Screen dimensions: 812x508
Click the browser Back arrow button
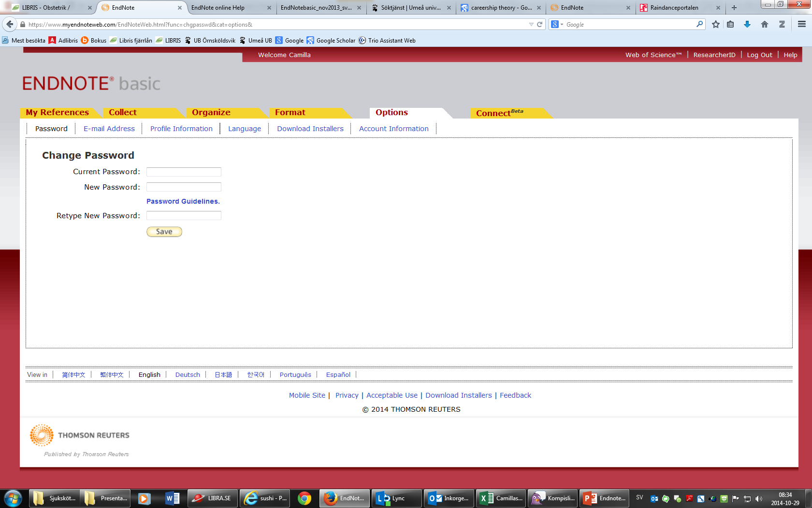coord(10,24)
